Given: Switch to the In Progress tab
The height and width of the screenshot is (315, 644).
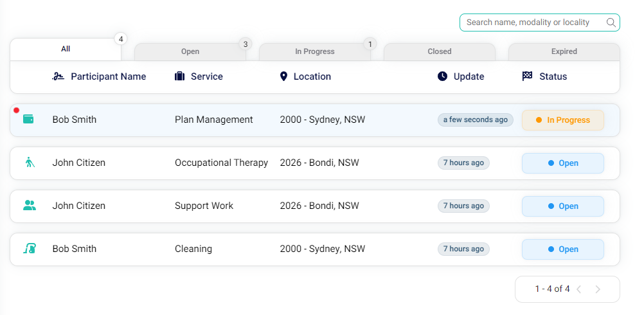Looking at the screenshot, I should click(315, 51).
